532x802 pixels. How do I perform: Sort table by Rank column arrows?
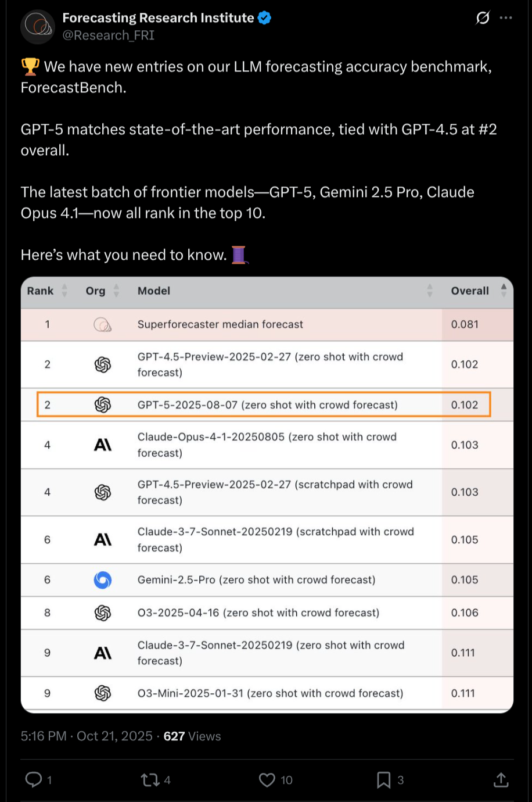[64, 291]
